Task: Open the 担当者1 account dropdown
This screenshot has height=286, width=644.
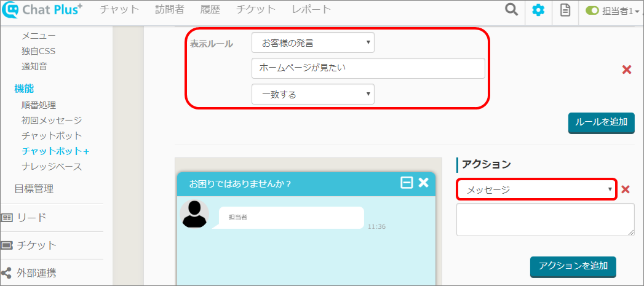Action: click(622, 11)
